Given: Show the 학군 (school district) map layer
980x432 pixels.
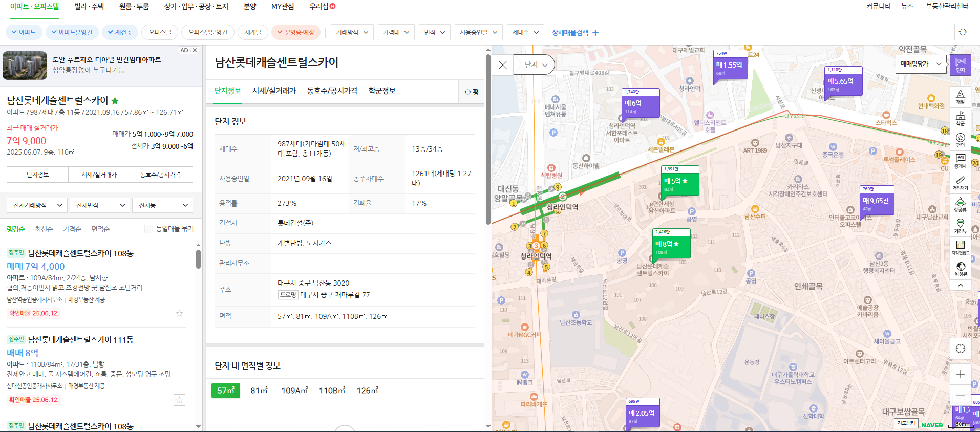Looking at the screenshot, I should [x=960, y=119].
